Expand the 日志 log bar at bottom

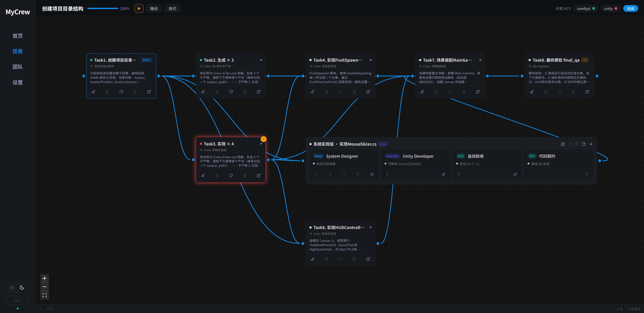[340, 309]
